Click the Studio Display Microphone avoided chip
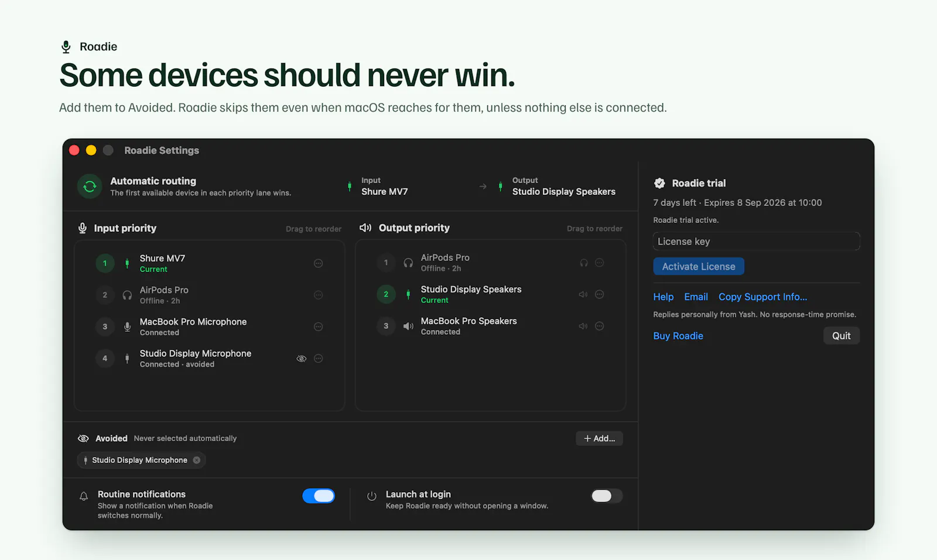937x560 pixels. pyautogui.click(x=141, y=460)
